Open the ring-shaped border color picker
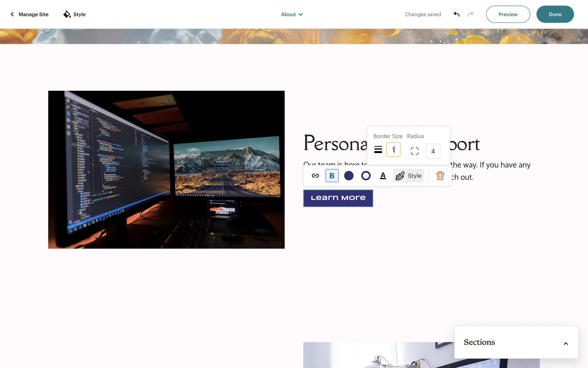The height and width of the screenshot is (368, 588). tap(366, 176)
